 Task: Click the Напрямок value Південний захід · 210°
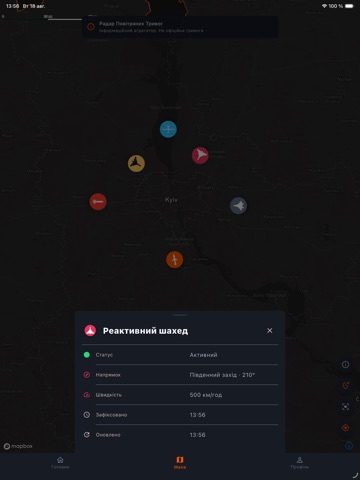pyautogui.click(x=222, y=375)
